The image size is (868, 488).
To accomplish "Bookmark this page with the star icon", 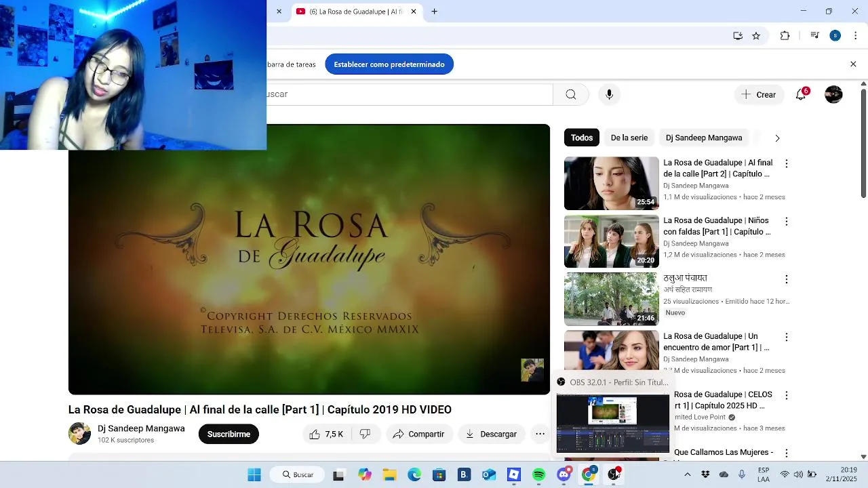I will pos(756,36).
